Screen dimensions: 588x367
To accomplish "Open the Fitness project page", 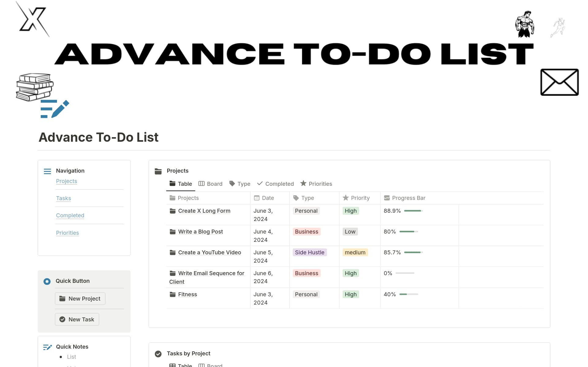I will pyautogui.click(x=188, y=294).
